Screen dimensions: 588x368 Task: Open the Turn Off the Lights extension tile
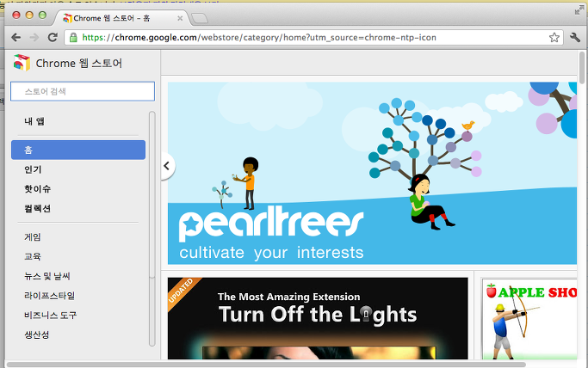[x=318, y=318]
